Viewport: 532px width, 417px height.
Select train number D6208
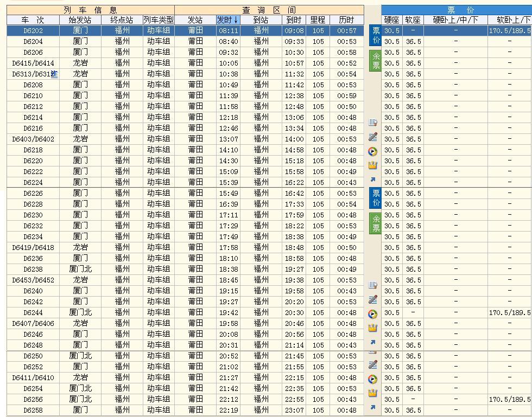click(x=33, y=85)
